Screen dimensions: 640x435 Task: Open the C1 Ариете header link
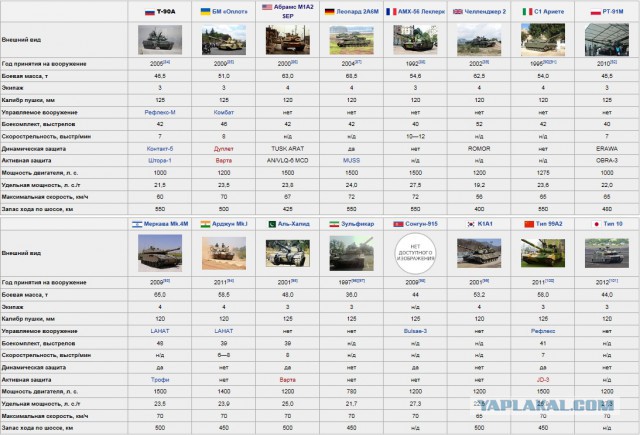pos(549,12)
